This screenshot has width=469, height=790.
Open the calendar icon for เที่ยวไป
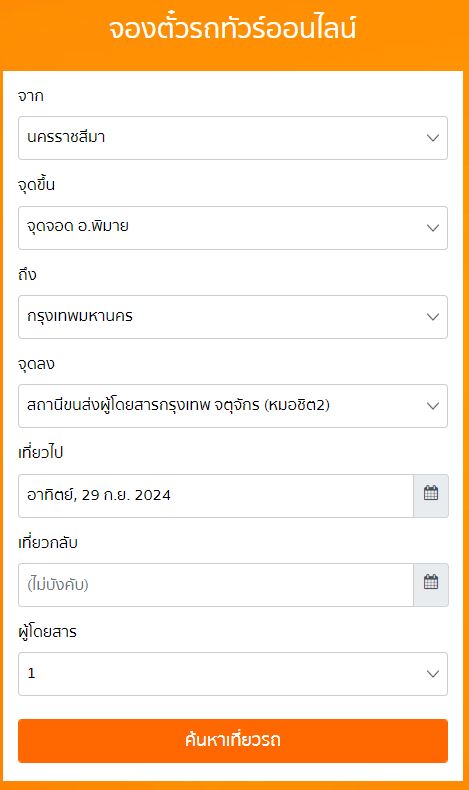(x=431, y=495)
